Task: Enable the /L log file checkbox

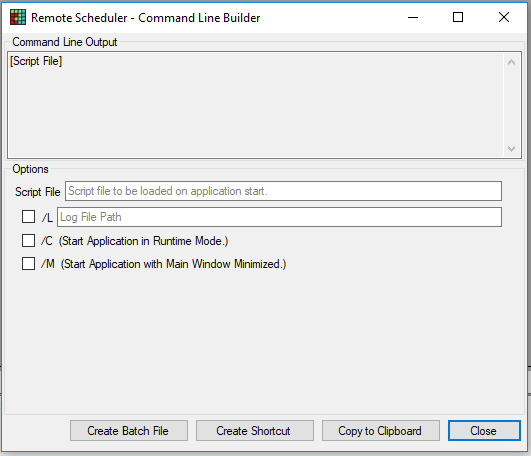Action: (x=28, y=217)
